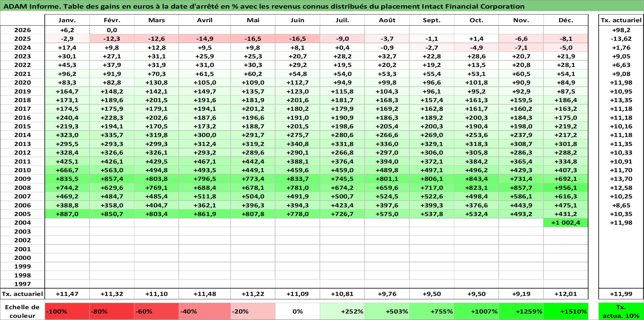Click the ADAM Informe title banner

pyautogui.click(x=322, y=6)
